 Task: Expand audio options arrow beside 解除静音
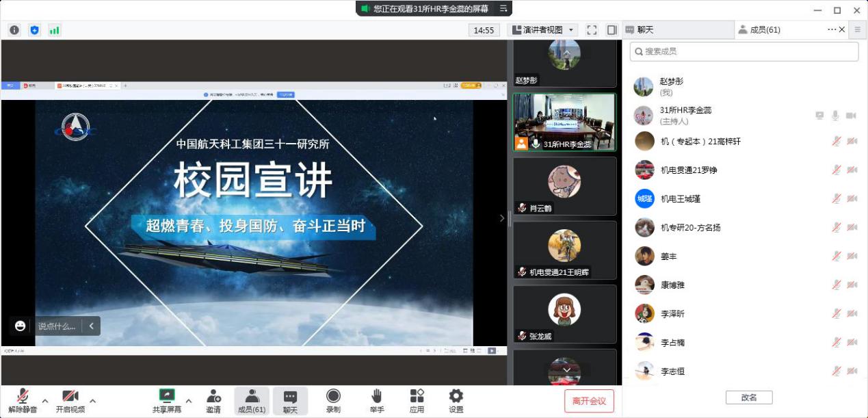[x=45, y=401]
